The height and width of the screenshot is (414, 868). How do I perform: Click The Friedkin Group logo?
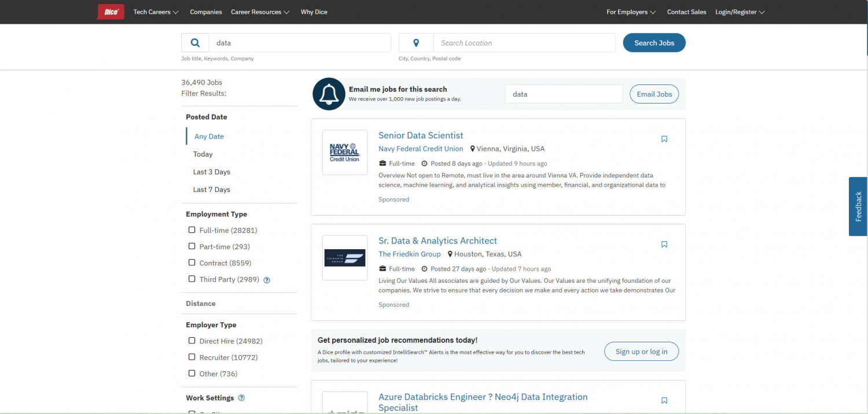(x=345, y=257)
